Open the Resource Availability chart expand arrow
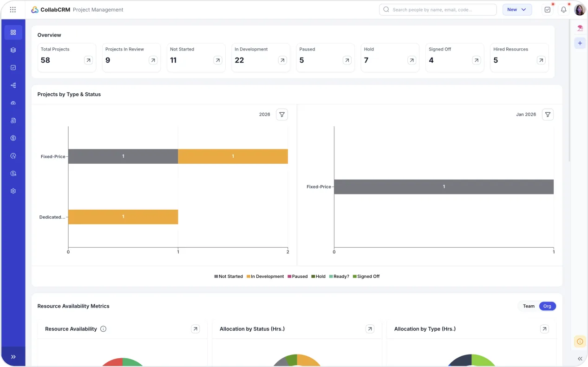Screen dimensions: 588x367 click(196, 328)
